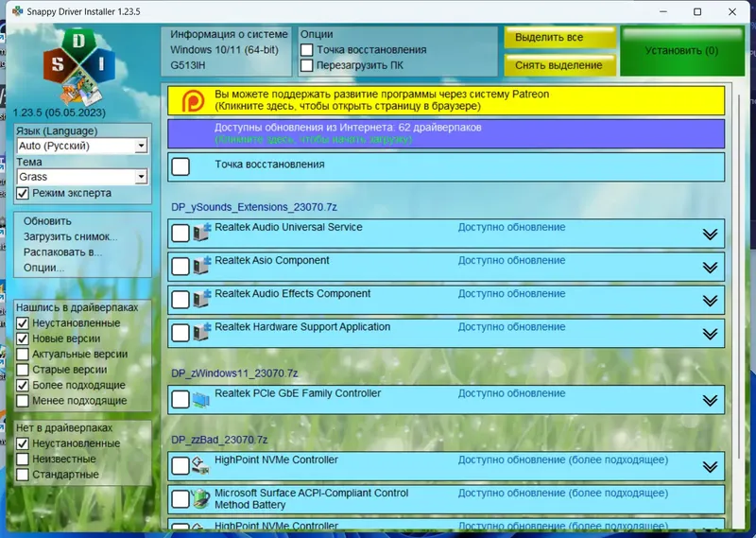This screenshot has width=756, height=538.
Task: Enable Перезагрузить ПК checkbox
Action: [306, 65]
